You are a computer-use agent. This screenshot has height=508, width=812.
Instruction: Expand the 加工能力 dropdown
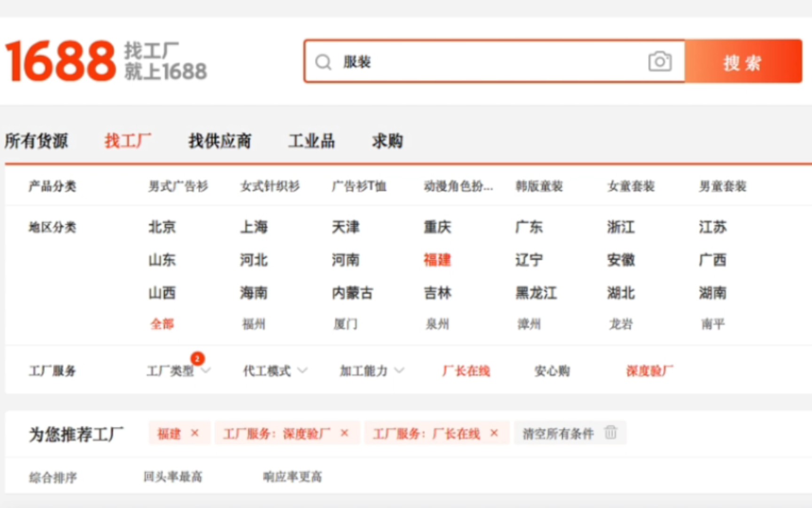click(372, 371)
